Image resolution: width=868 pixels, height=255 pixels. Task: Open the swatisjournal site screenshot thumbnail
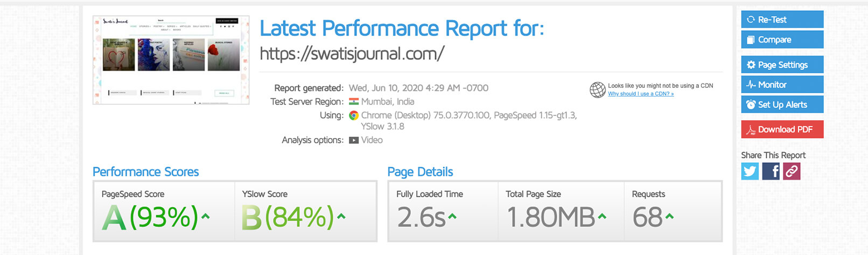click(171, 60)
